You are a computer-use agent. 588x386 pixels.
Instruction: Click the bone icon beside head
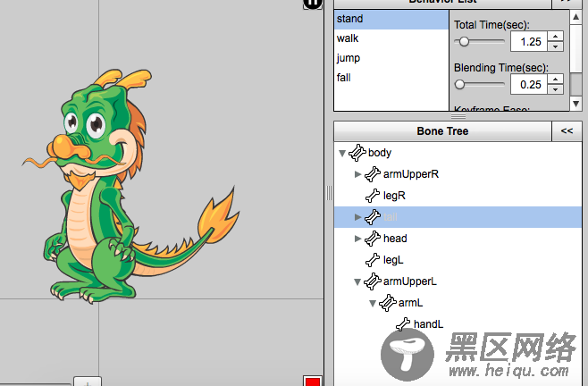coord(373,239)
